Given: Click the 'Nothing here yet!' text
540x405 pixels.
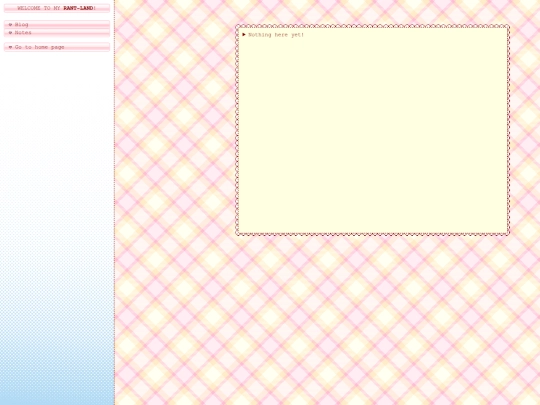Looking at the screenshot, I should (276, 35).
